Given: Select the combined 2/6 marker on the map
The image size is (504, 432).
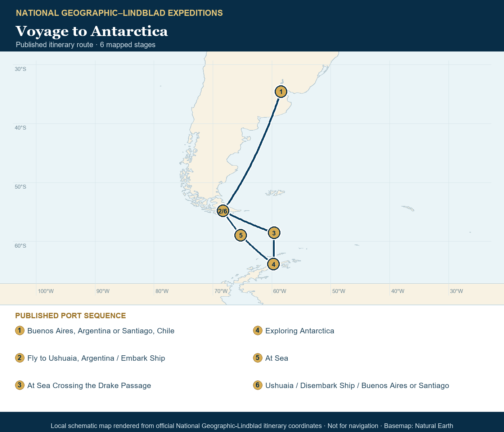Looking at the screenshot, I should 223,211.
